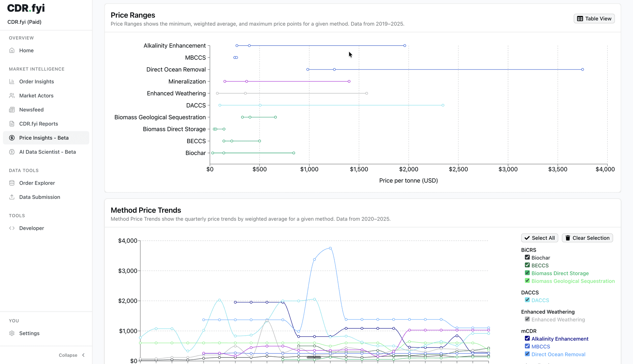Click the Table View button

pos(594,19)
